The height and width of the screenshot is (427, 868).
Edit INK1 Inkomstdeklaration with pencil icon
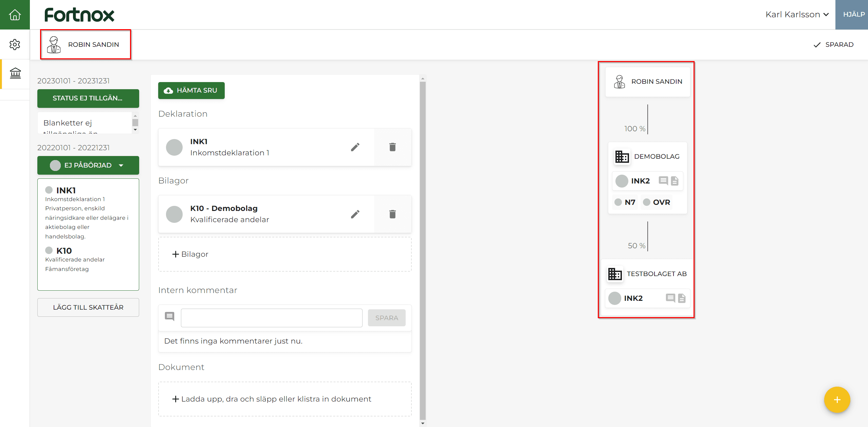tap(355, 147)
